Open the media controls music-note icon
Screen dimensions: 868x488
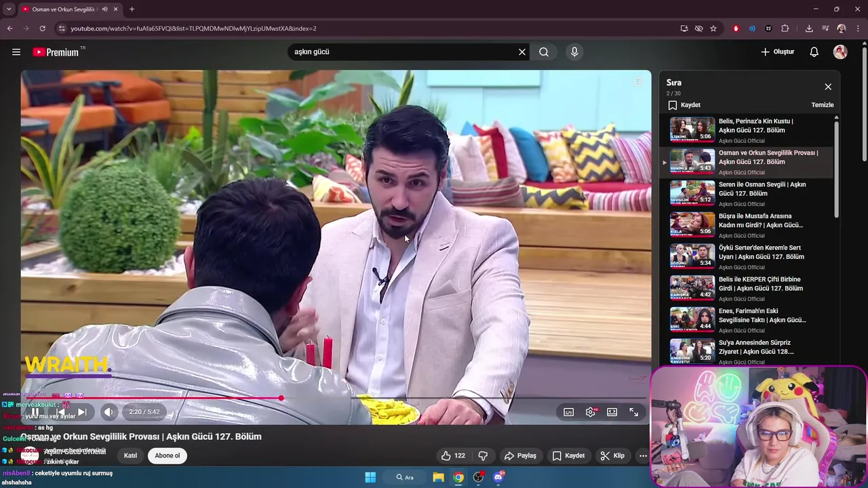825,28
